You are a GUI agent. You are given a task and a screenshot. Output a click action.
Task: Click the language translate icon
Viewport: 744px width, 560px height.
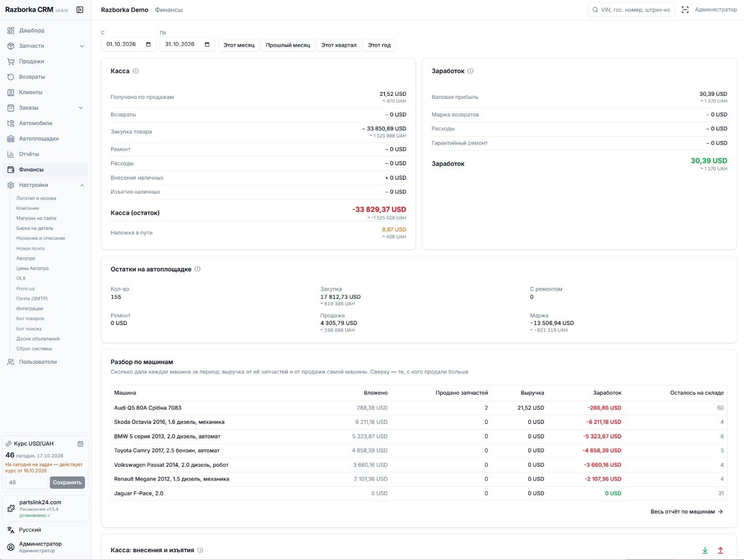coord(11,530)
